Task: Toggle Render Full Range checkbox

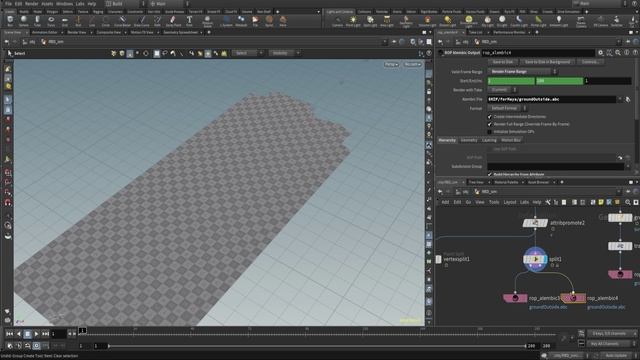Action: [490, 124]
